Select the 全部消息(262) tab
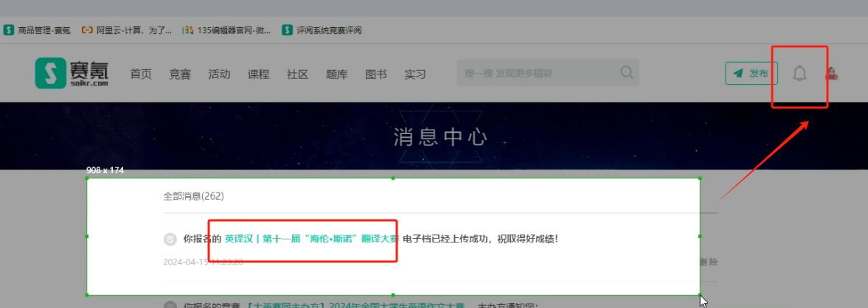This screenshot has height=308, width=868. tap(193, 196)
